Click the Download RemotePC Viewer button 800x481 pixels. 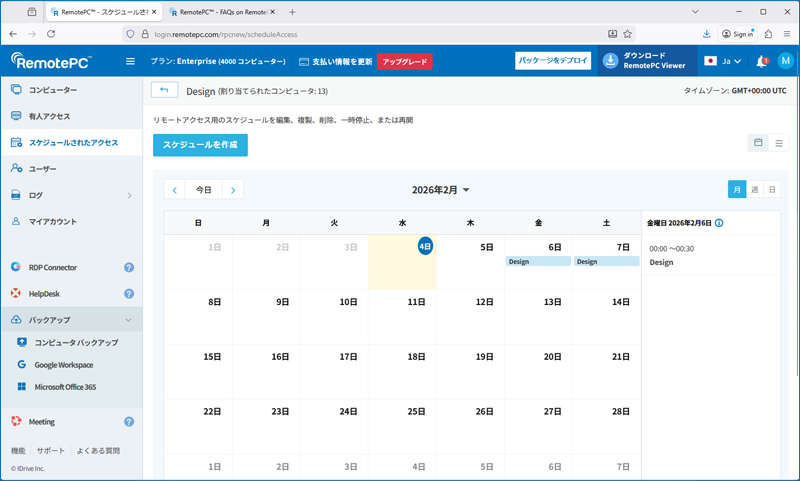click(x=646, y=61)
